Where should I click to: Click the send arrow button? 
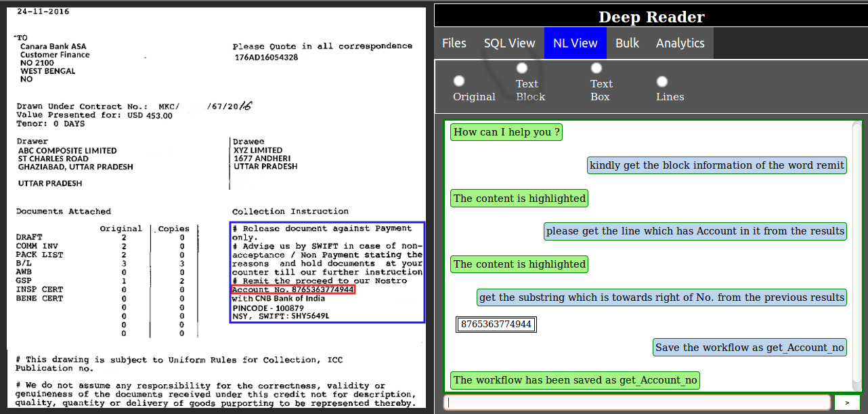847,402
